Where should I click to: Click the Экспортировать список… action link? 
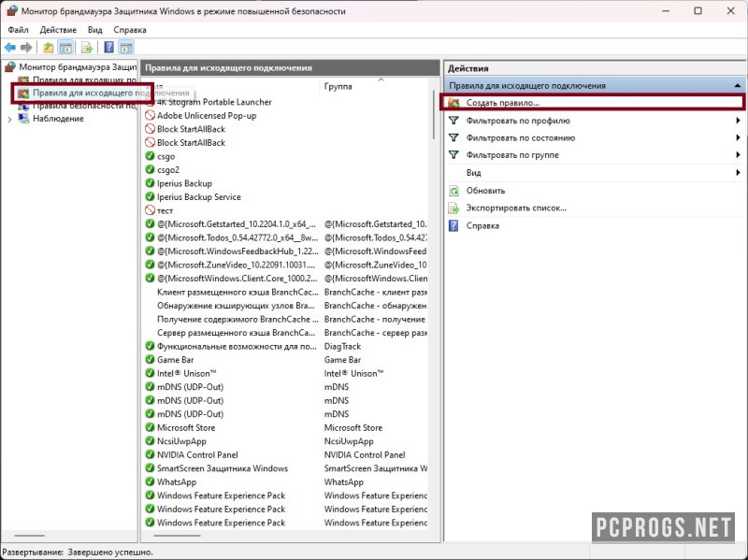(x=516, y=208)
